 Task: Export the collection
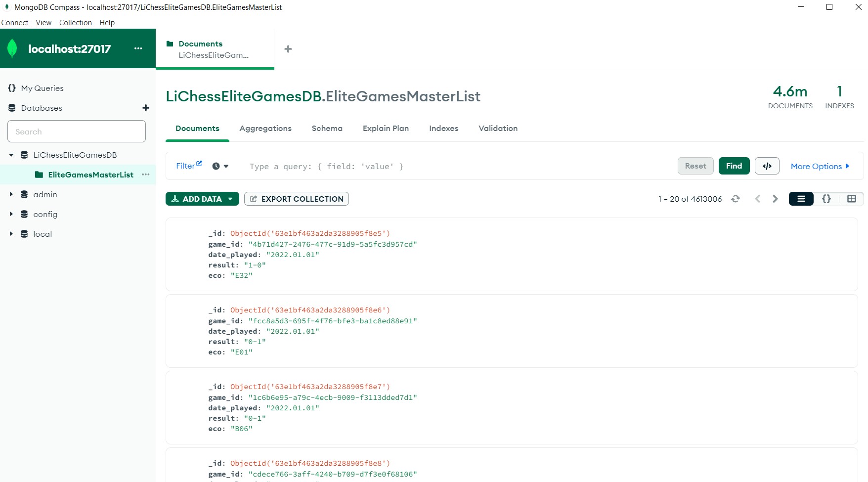[x=296, y=198]
